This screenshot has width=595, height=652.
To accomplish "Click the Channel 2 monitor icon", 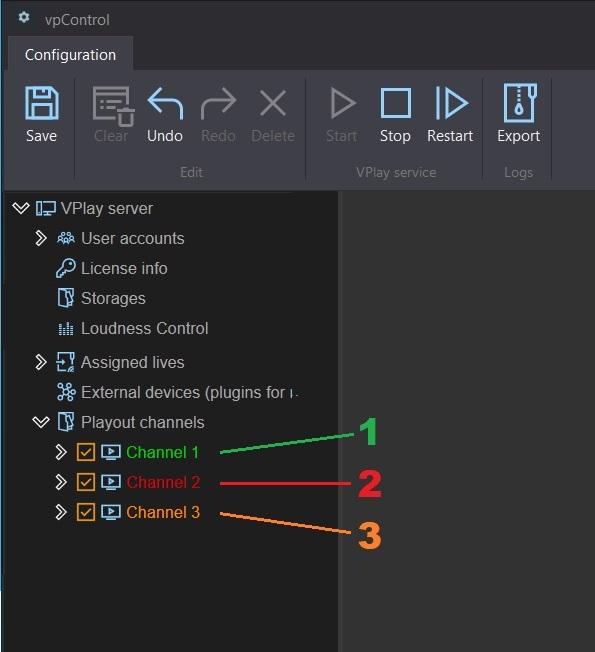I will pyautogui.click(x=111, y=482).
